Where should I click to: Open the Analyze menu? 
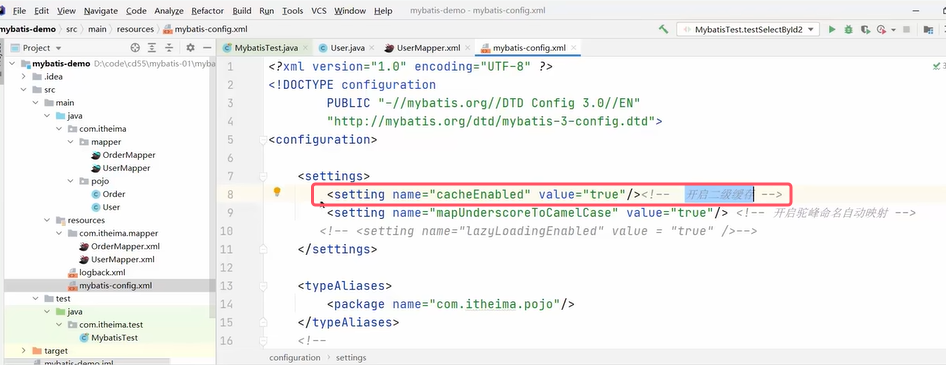tap(169, 11)
